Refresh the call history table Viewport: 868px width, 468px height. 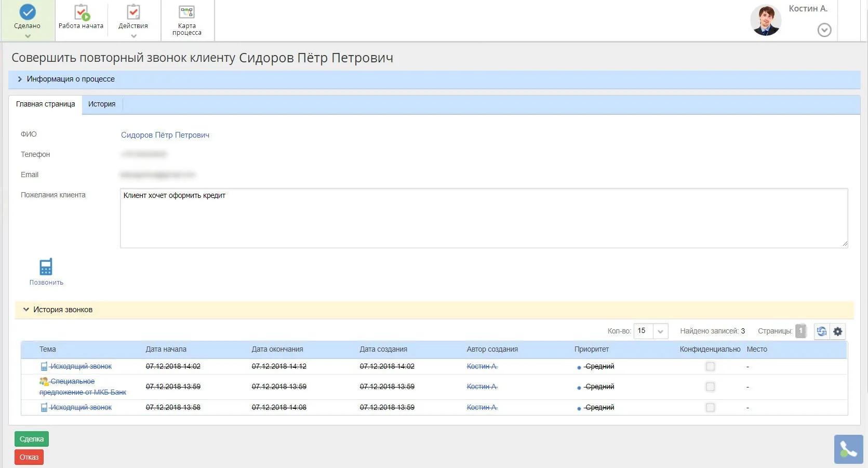pos(821,331)
